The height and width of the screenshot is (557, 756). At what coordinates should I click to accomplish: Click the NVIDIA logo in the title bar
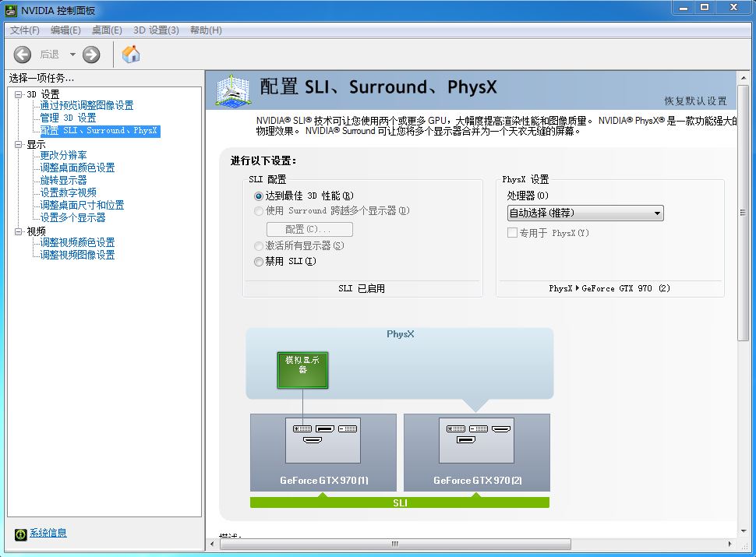tap(11, 10)
